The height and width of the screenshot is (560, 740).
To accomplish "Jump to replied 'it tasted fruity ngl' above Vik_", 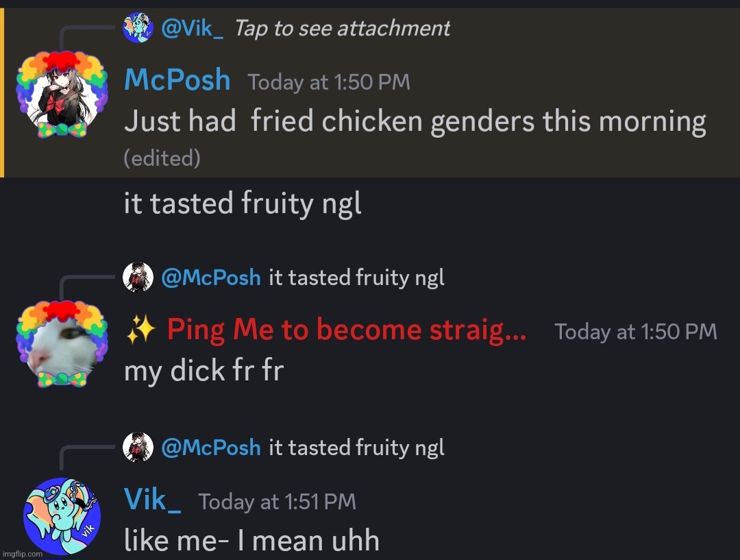I will click(356, 448).
